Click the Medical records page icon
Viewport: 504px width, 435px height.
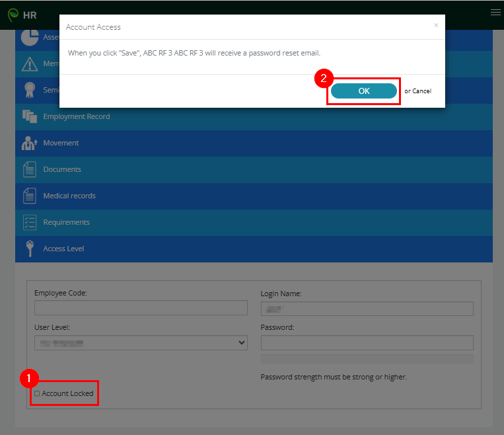point(30,196)
